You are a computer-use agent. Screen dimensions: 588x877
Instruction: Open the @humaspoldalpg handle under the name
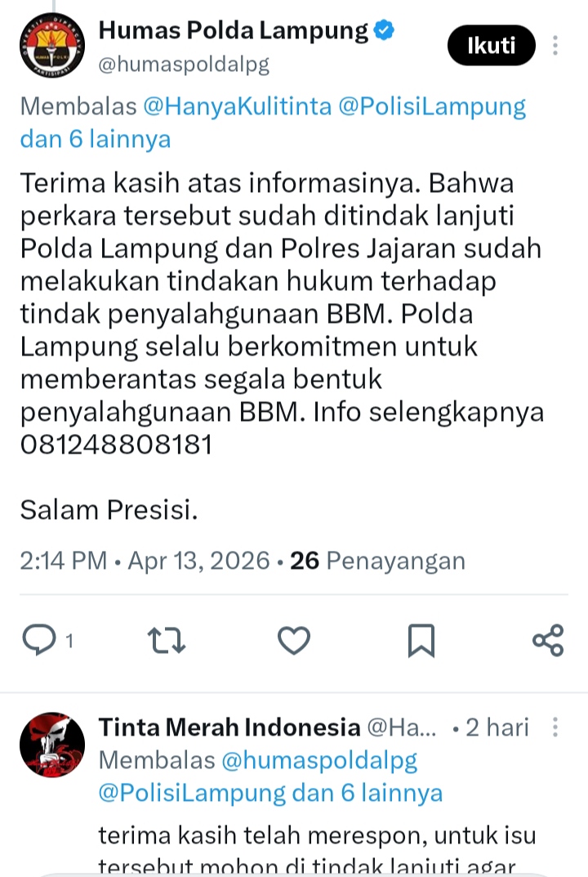pyautogui.click(x=184, y=65)
